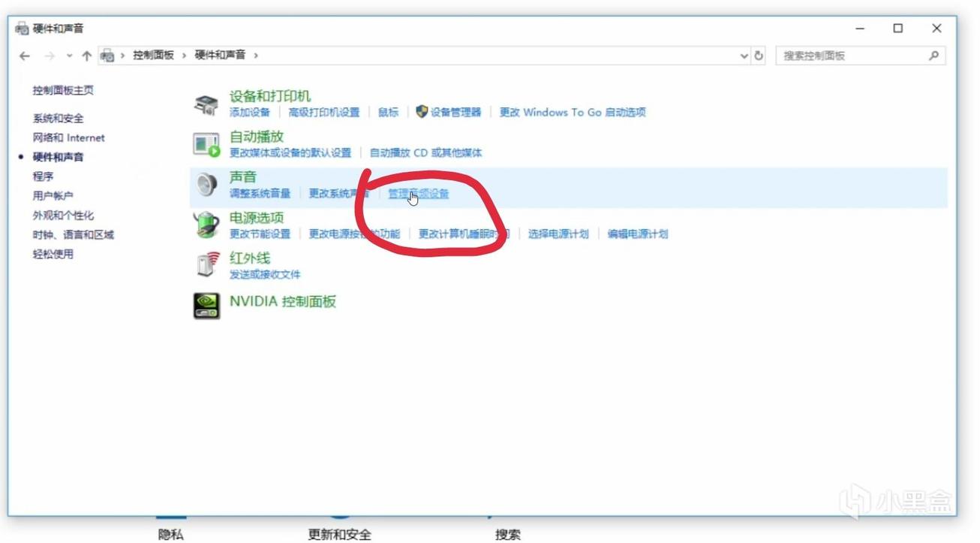This screenshot has height=543, width=980.
Task: Click the 搜索控制面板 search box
Action: [852, 56]
